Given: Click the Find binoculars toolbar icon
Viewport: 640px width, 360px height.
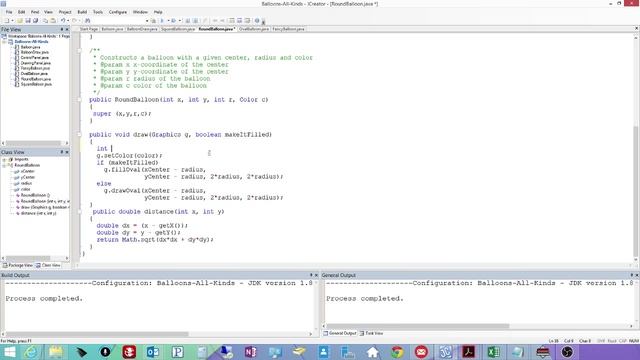Looking at the screenshot, I should tap(87, 20).
